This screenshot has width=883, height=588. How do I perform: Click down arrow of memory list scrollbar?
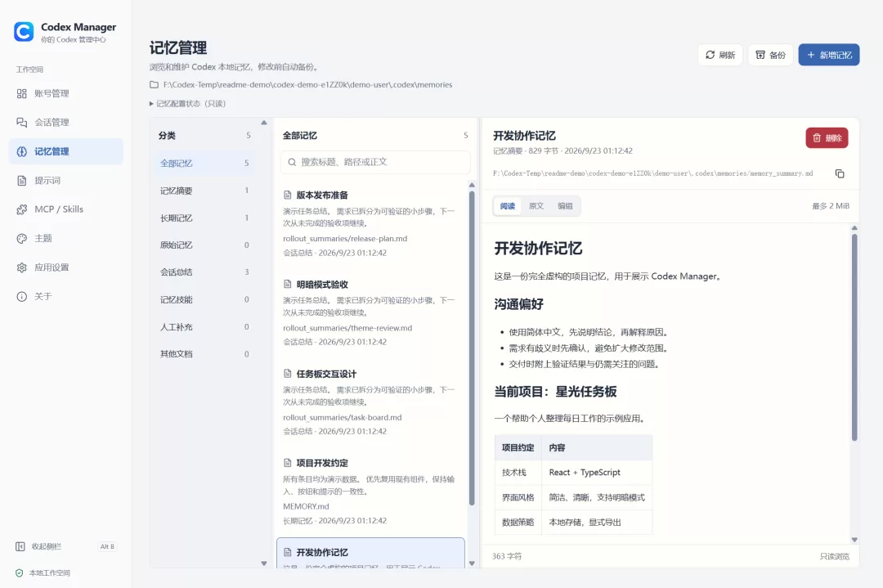click(472, 563)
